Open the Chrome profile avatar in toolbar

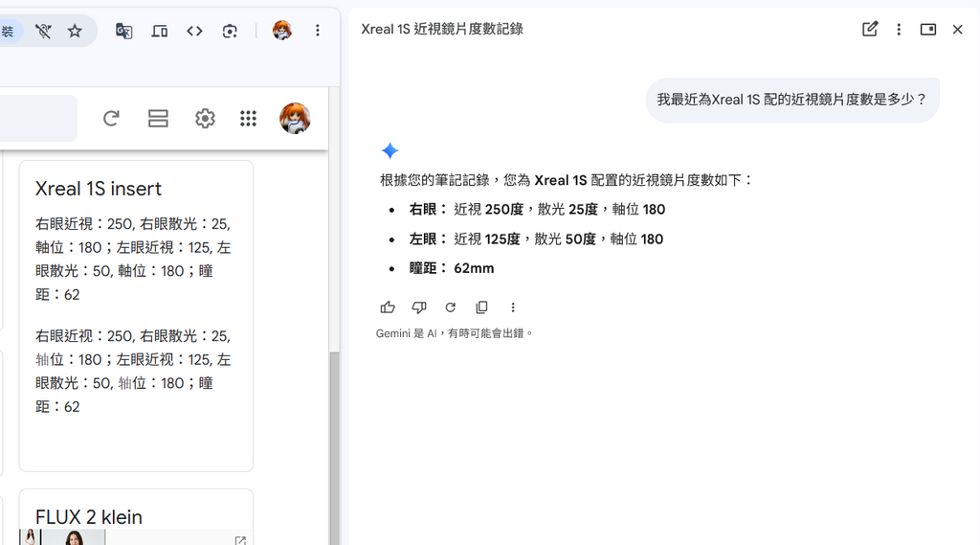pyautogui.click(x=282, y=30)
